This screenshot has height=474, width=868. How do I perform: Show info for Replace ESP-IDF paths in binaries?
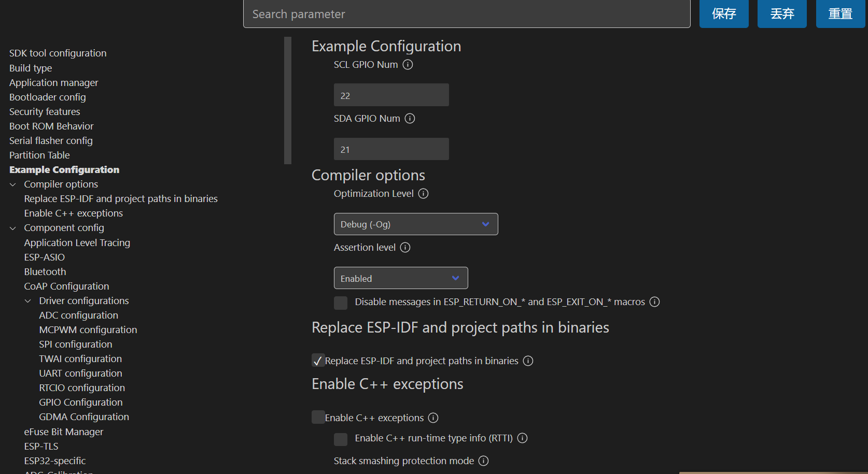coord(528,361)
